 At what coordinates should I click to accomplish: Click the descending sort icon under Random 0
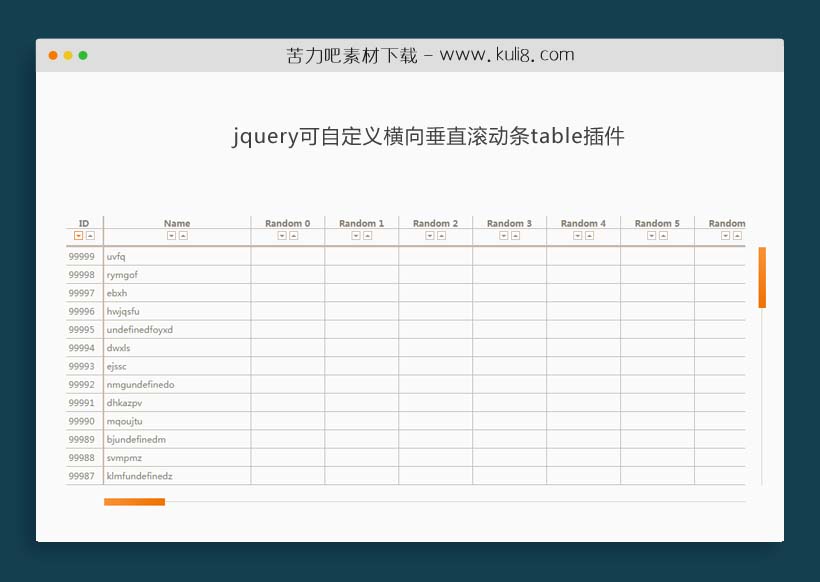pos(282,237)
